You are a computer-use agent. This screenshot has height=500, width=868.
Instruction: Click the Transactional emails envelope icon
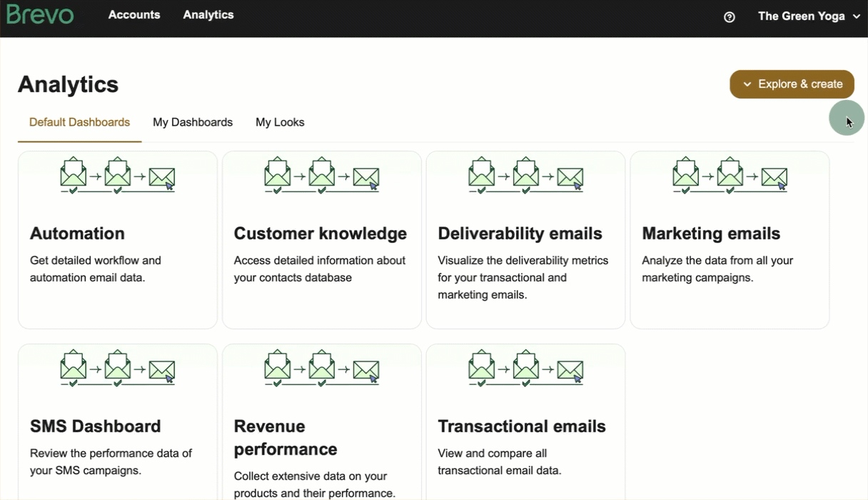[525, 369]
